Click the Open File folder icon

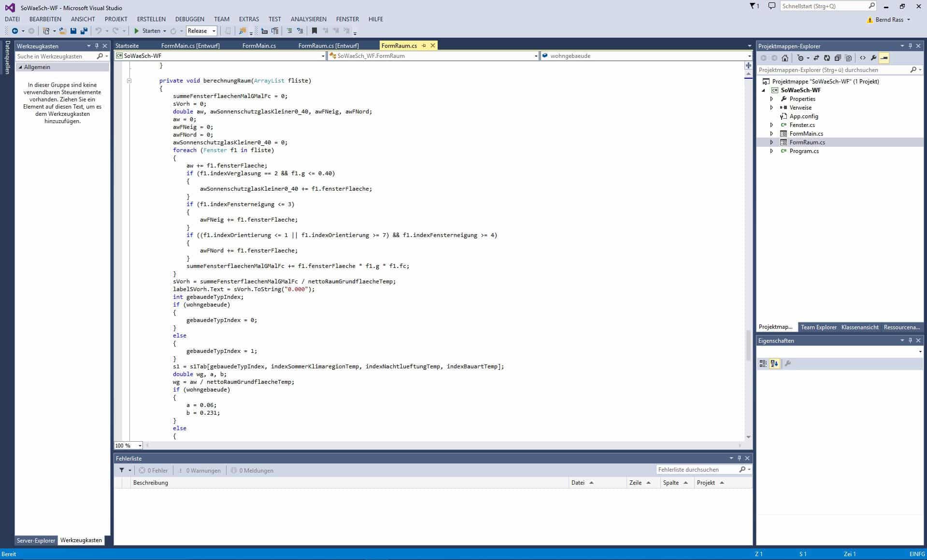63,31
